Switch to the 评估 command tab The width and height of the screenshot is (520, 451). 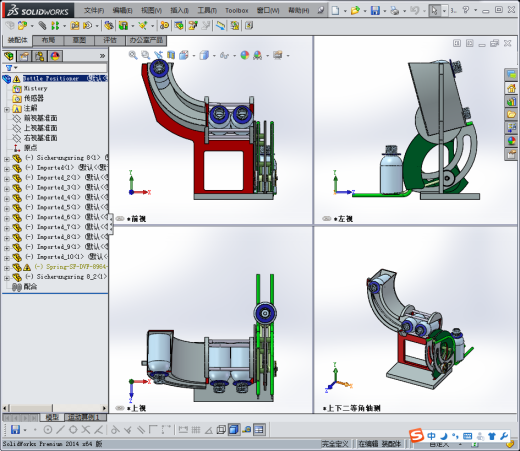110,40
